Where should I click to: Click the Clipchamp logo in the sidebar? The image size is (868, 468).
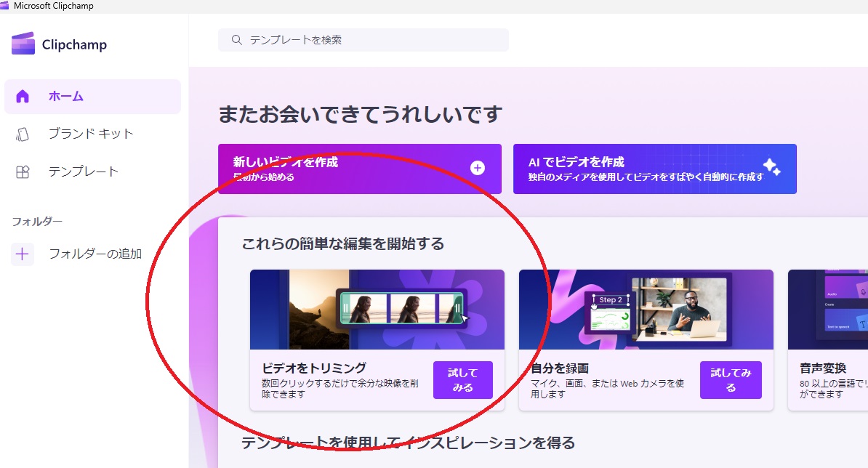click(23, 44)
